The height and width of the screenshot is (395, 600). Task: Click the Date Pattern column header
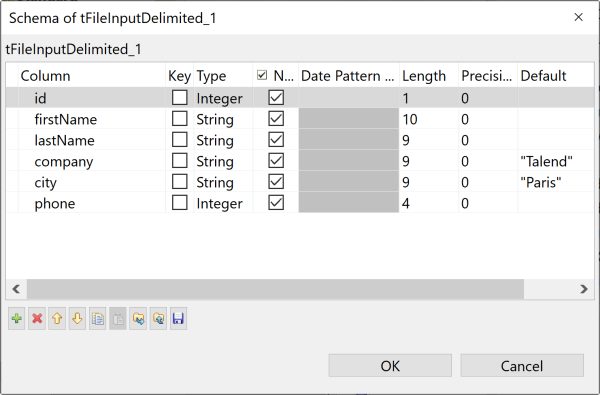pos(349,76)
